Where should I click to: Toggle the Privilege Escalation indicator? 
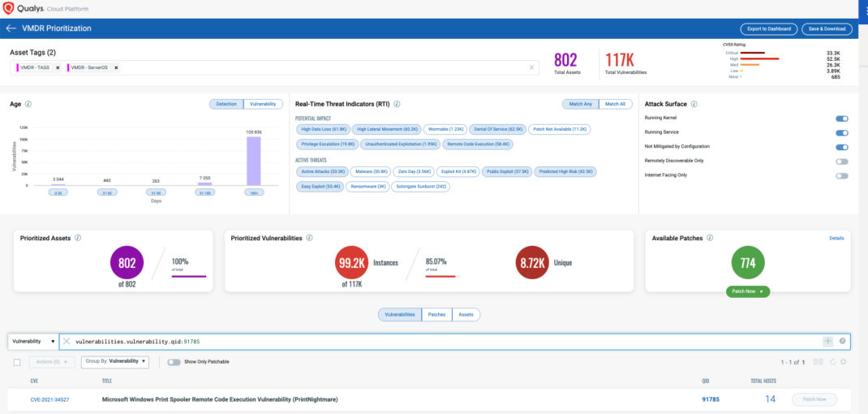[x=327, y=144]
